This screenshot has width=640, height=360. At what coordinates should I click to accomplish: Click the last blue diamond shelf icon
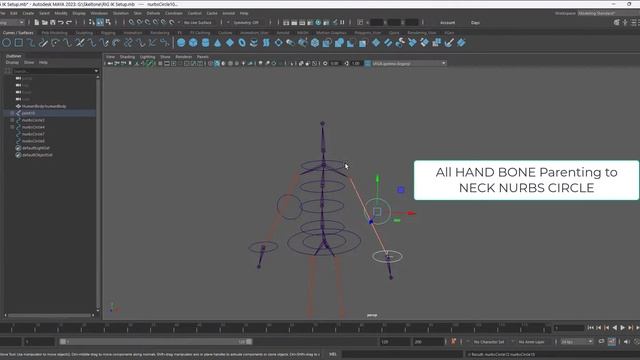click(x=461, y=42)
